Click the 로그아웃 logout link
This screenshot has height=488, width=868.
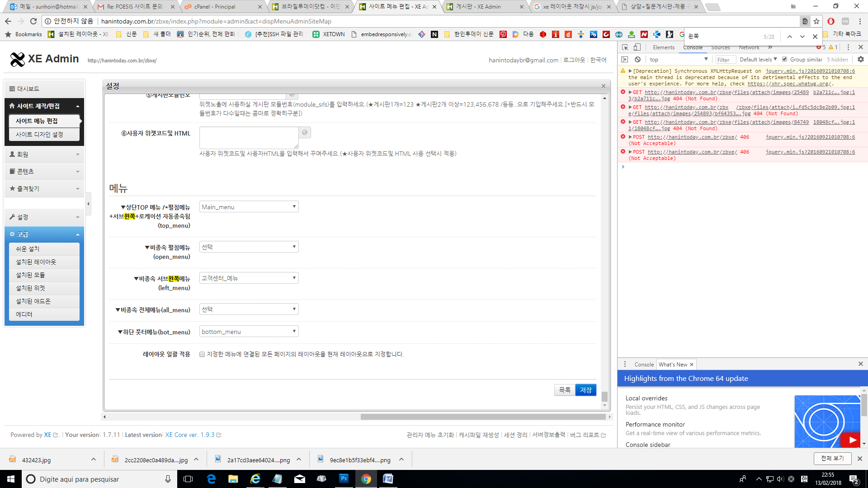[x=573, y=59]
